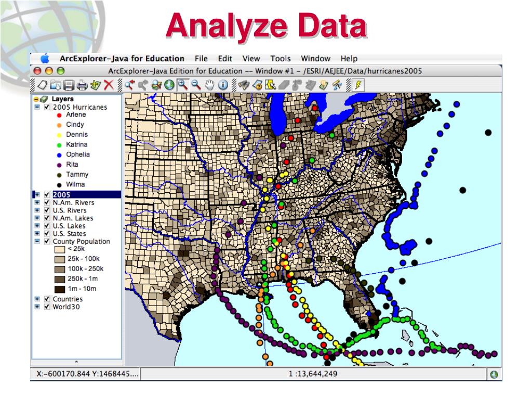Expand the N.Am. Rivers legend

(37, 203)
